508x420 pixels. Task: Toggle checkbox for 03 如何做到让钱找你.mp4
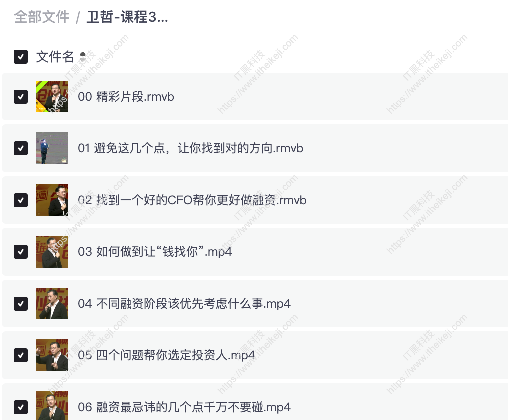(21, 252)
